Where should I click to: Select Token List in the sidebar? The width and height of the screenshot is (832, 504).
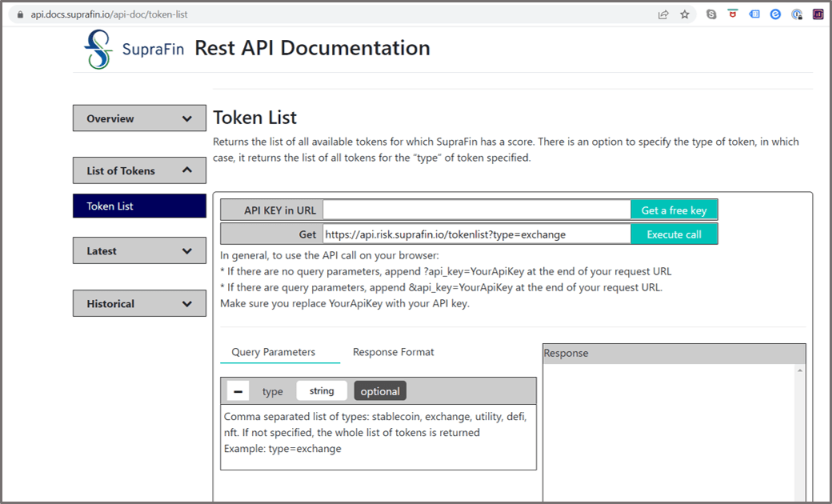pos(139,206)
